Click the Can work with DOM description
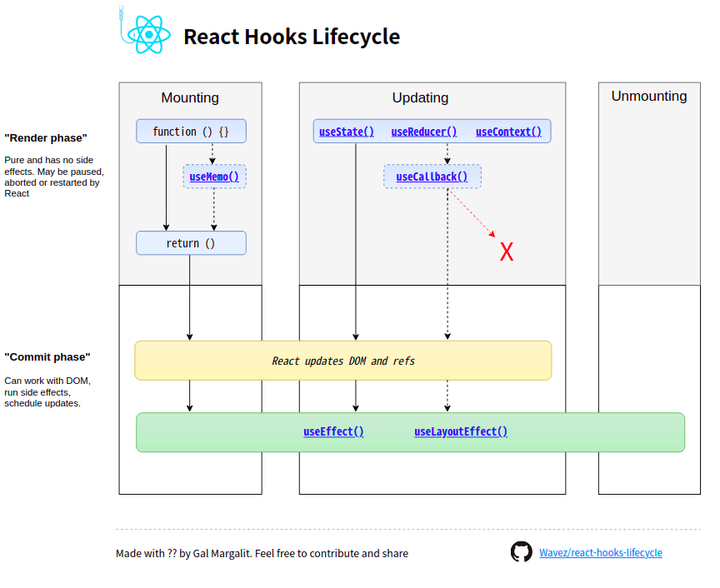The height and width of the screenshot is (588, 720). (x=47, y=392)
